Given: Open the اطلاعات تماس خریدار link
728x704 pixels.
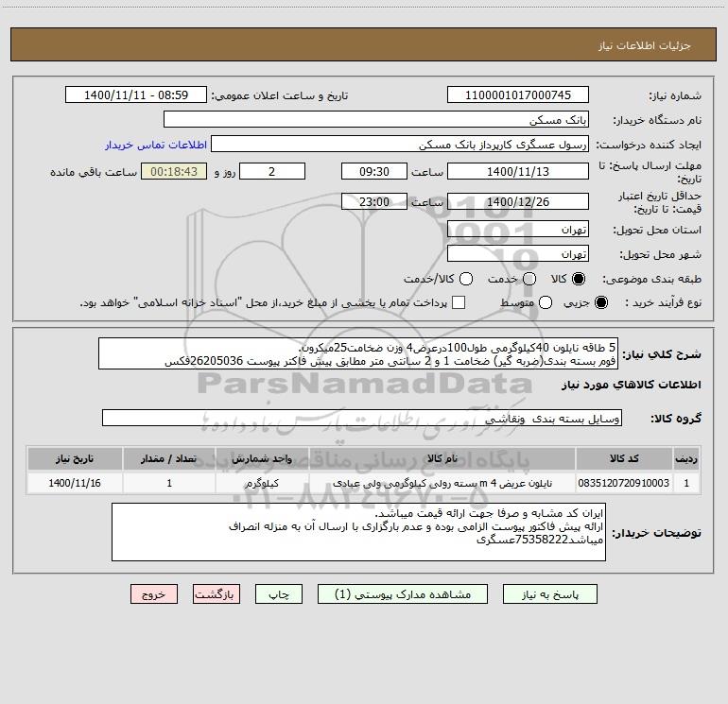Looking at the screenshot, I should [156, 145].
